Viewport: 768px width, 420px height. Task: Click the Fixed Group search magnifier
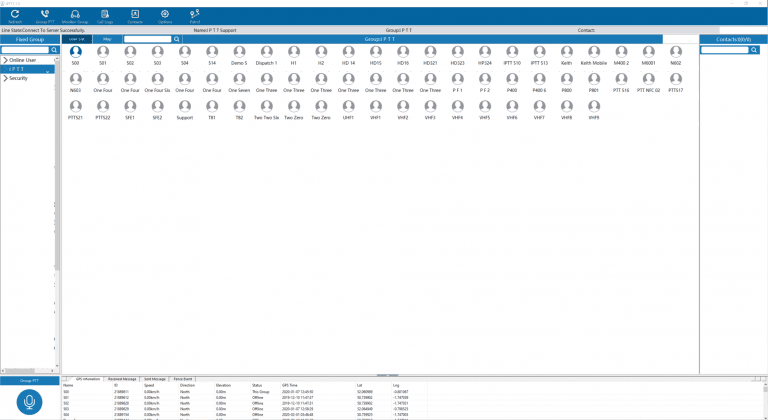pos(54,50)
